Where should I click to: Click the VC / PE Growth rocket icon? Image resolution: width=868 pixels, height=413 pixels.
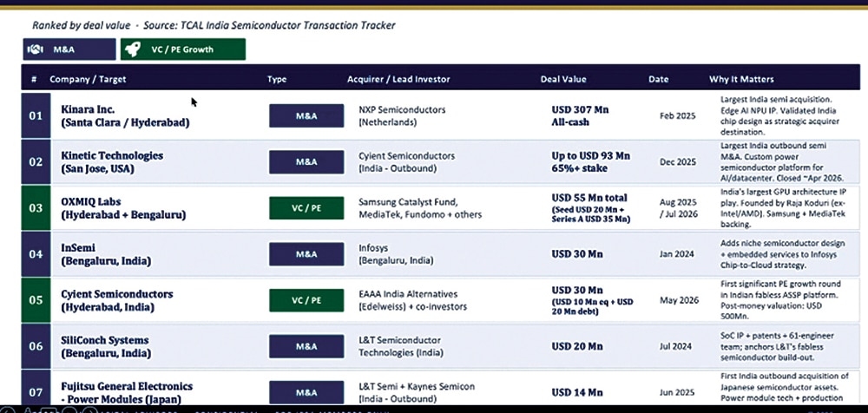132,49
